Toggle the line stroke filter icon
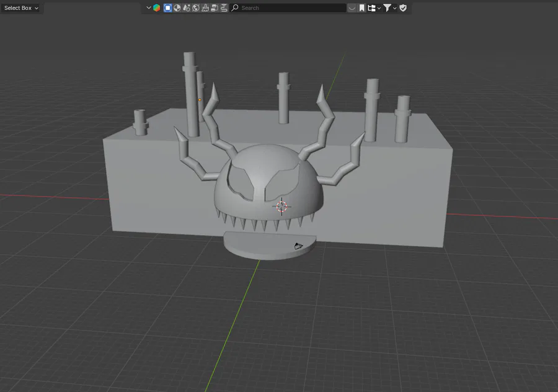The height and width of the screenshot is (392, 558). click(223, 8)
